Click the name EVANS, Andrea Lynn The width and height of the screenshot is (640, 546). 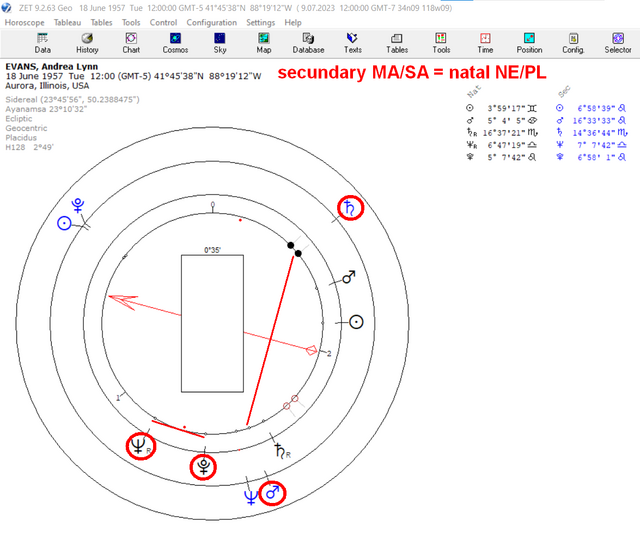click(51, 67)
